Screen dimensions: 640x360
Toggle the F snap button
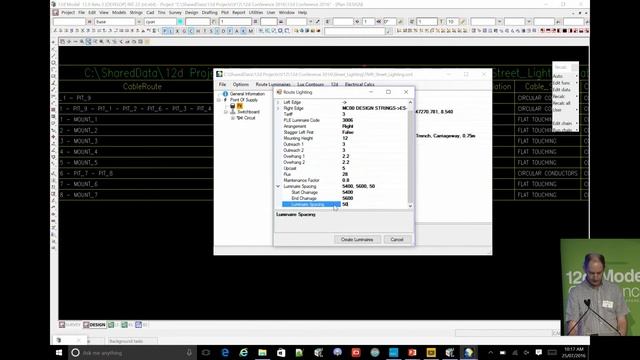(x=230, y=31)
